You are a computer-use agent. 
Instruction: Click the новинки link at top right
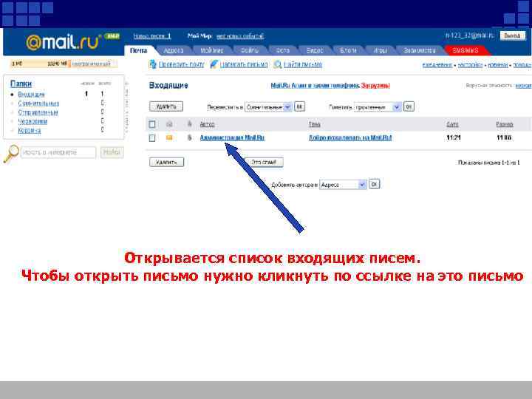498,65
